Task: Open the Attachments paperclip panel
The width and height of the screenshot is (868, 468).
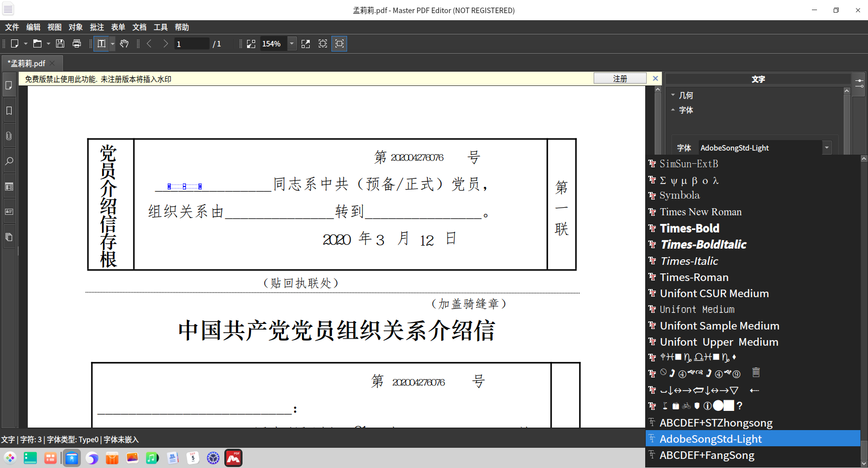Action: point(9,136)
